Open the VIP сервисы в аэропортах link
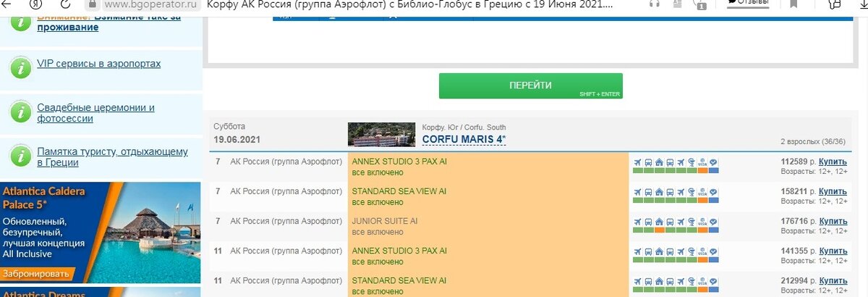The width and height of the screenshot is (868, 297). [x=99, y=64]
